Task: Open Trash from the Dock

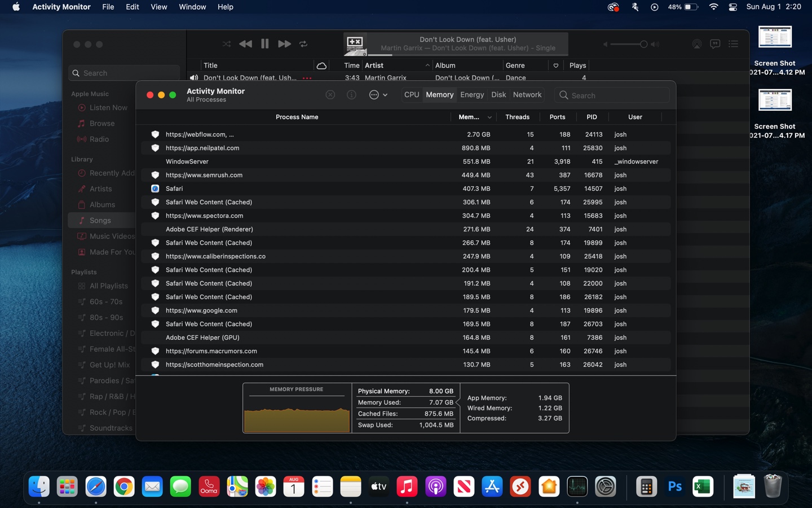Action: click(x=773, y=487)
